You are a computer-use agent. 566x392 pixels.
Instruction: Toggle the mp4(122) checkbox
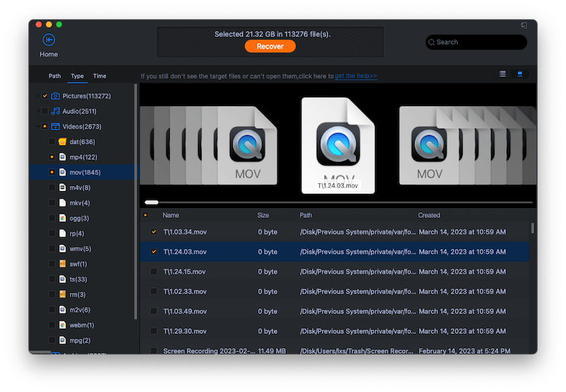pyautogui.click(x=52, y=157)
